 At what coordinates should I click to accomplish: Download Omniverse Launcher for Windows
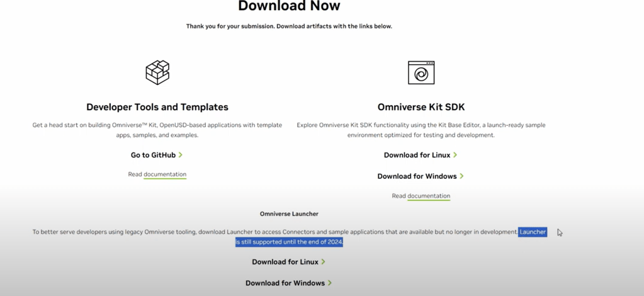point(285,283)
